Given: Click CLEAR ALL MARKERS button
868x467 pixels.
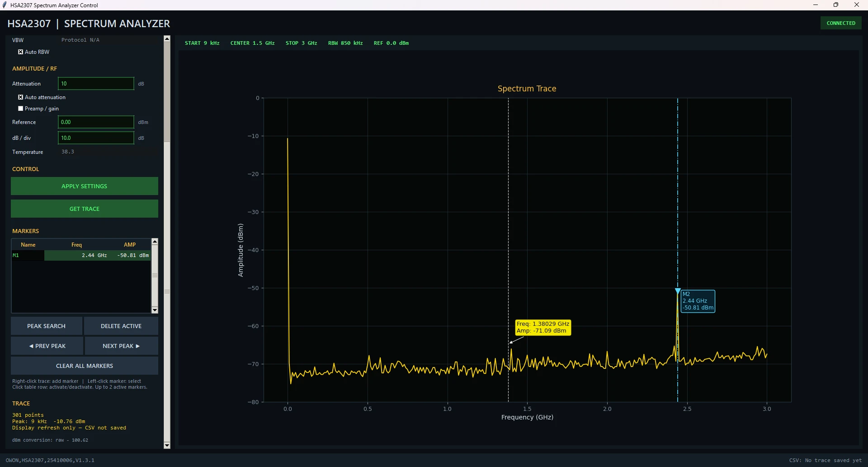Looking at the screenshot, I should click(x=85, y=366).
